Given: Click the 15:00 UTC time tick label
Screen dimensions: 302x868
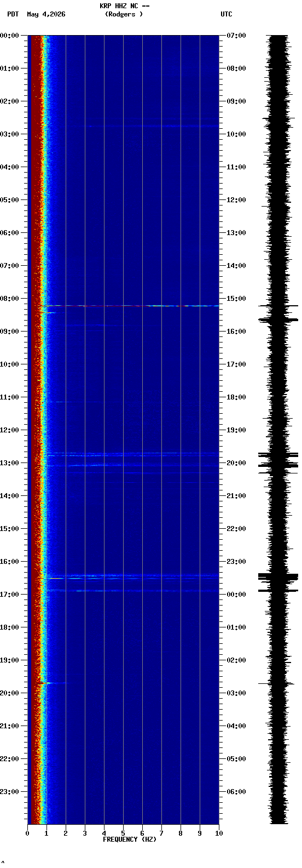Looking at the screenshot, I should [236, 299].
